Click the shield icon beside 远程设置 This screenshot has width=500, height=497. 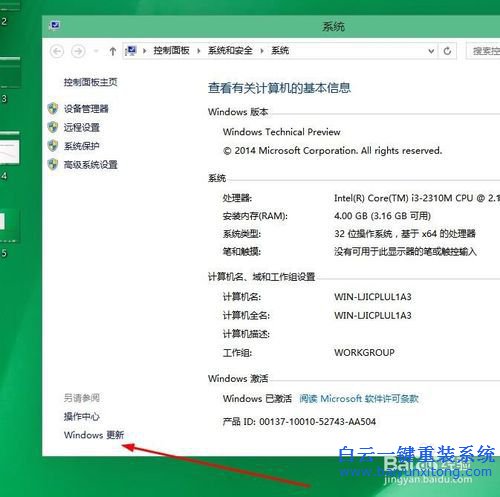53,127
